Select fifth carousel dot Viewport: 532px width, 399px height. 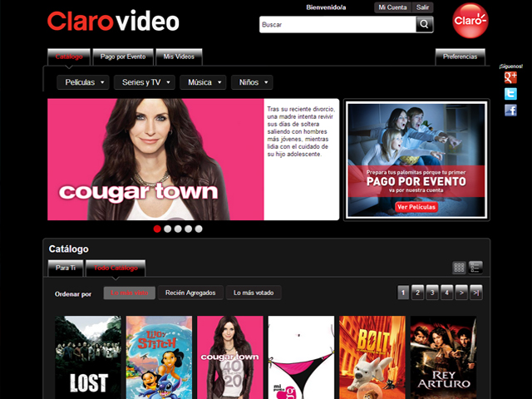(x=199, y=229)
